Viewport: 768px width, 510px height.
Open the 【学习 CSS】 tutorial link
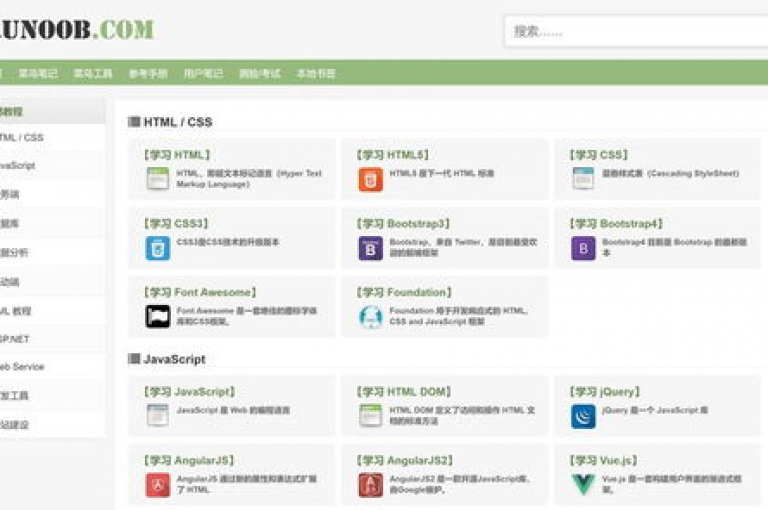click(599, 155)
